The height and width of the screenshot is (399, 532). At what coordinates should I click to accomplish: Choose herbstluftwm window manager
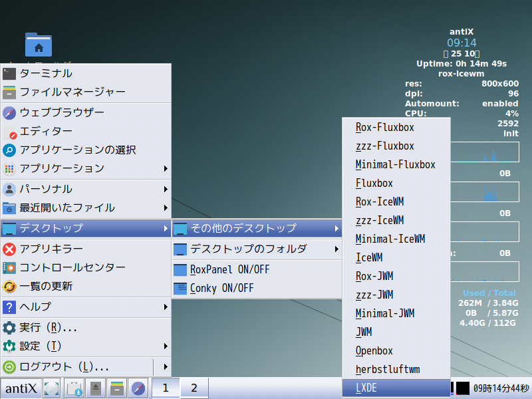coord(396,370)
